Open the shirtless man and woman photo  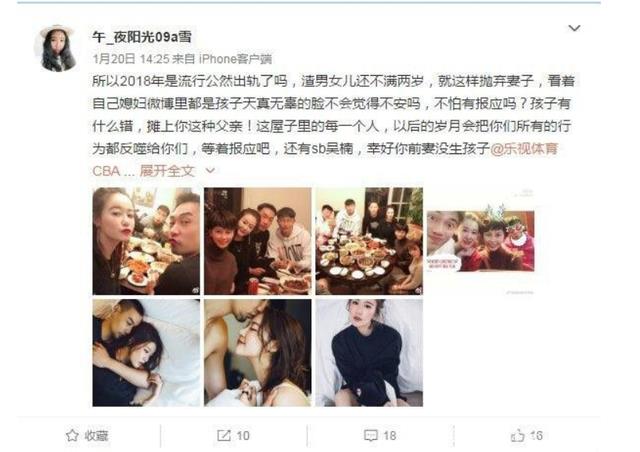pyautogui.click(x=258, y=353)
